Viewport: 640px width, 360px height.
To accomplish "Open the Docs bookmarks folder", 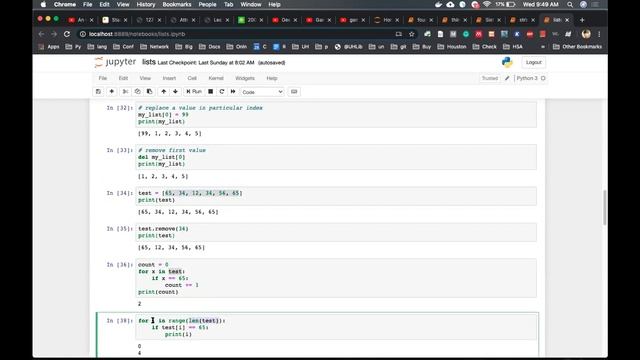I will pos(209,47).
